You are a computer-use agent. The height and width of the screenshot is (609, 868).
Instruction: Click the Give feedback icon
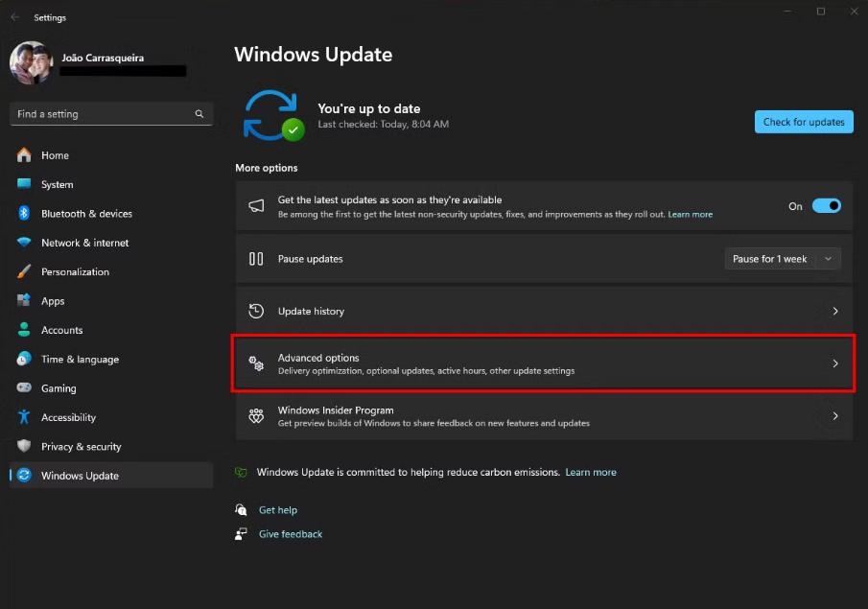click(x=241, y=533)
